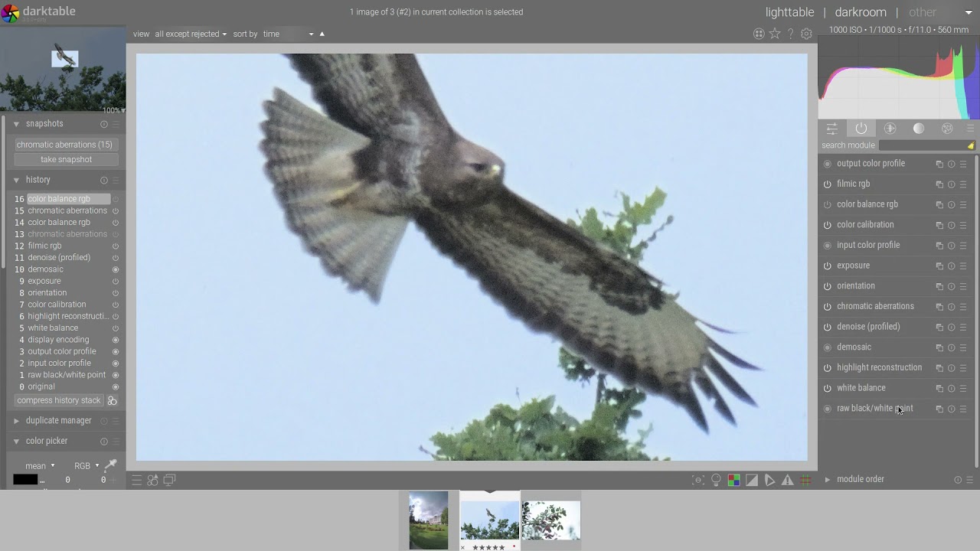Click the star overlay icon in the top bar
This screenshot has width=980, height=551.
tap(775, 34)
